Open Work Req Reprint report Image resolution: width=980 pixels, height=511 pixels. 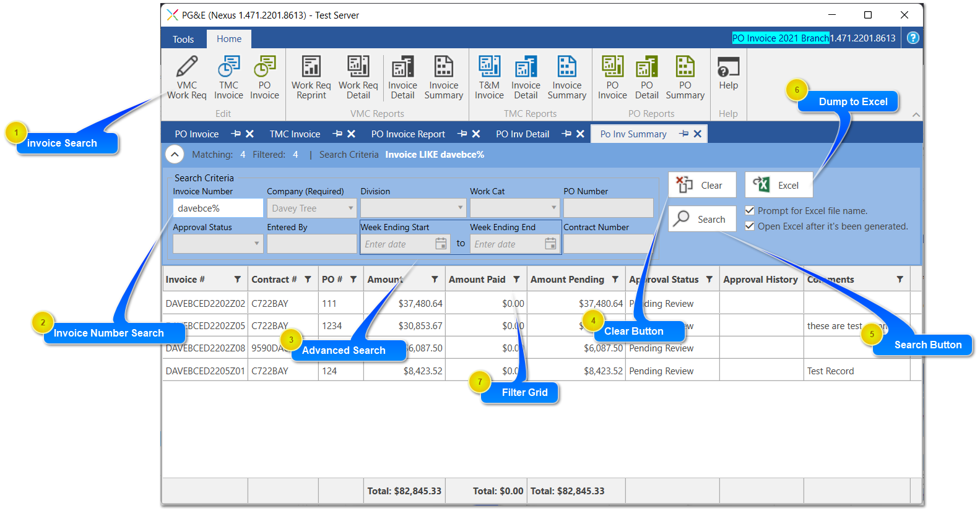tap(311, 77)
